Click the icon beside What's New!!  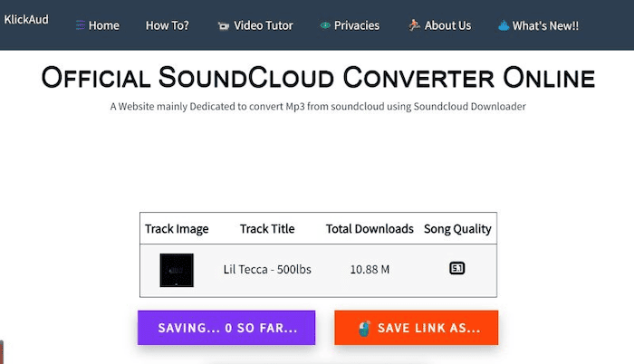(503, 25)
